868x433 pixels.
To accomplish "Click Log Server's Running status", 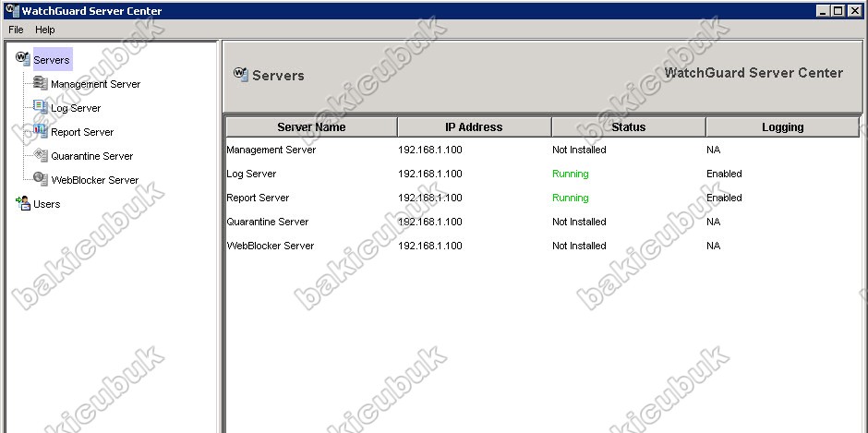I will (570, 174).
